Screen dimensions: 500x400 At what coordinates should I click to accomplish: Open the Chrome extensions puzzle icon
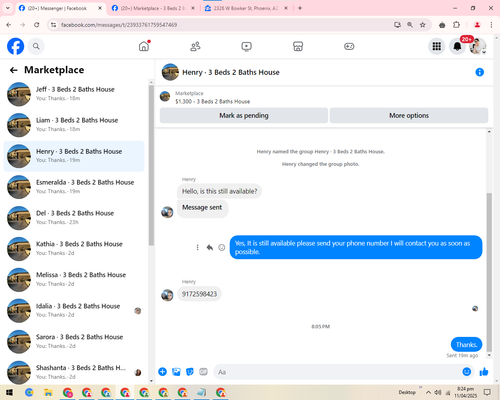tap(456, 25)
